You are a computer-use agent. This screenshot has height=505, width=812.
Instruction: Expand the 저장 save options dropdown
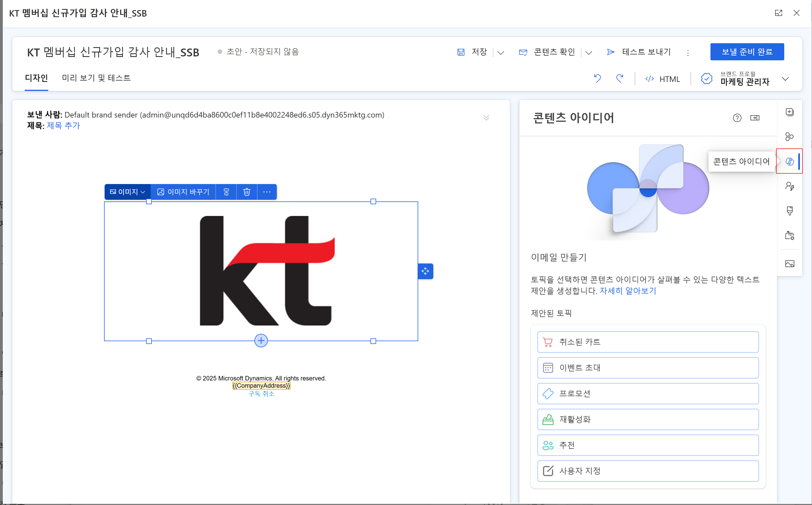(501, 52)
